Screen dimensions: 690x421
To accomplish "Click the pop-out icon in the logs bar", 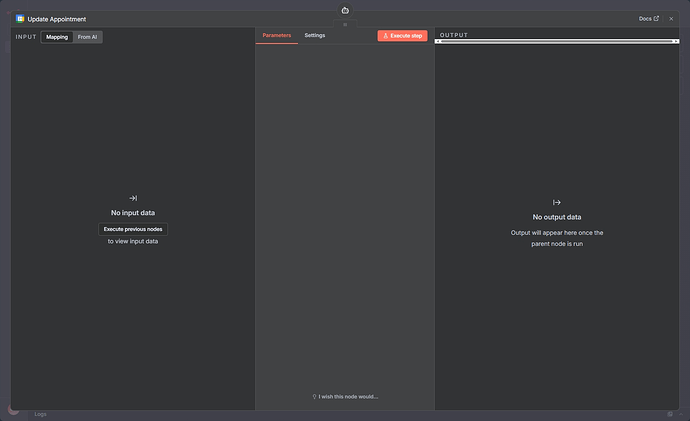I will [670, 414].
